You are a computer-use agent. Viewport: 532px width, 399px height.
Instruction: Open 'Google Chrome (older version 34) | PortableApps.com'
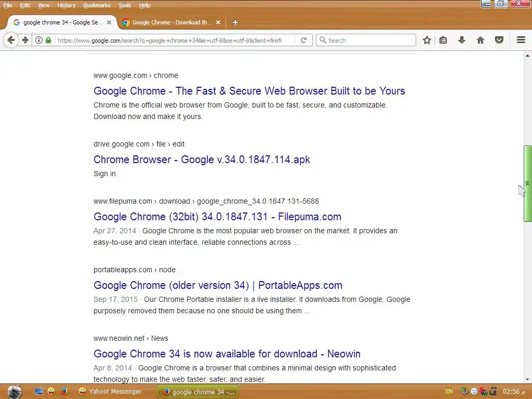[x=218, y=285]
